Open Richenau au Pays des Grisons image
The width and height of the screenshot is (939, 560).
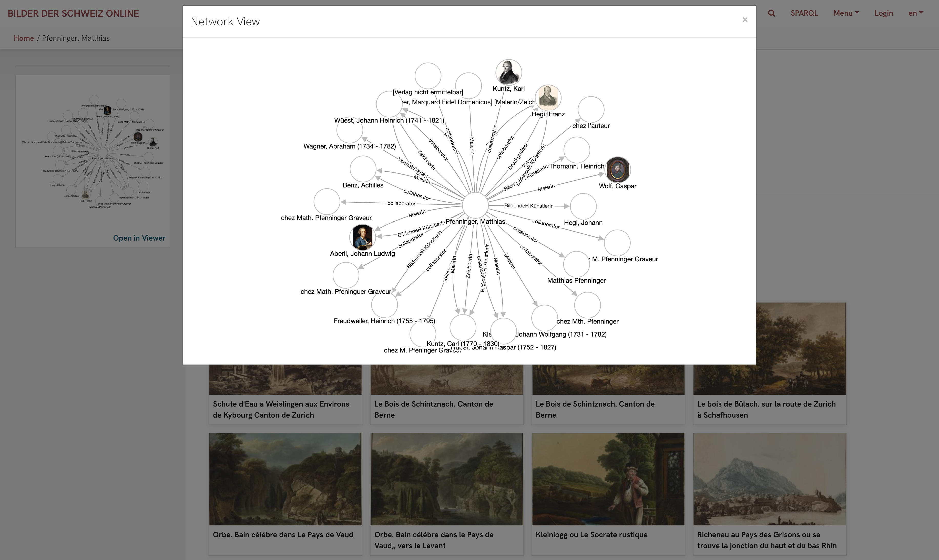pyautogui.click(x=769, y=479)
